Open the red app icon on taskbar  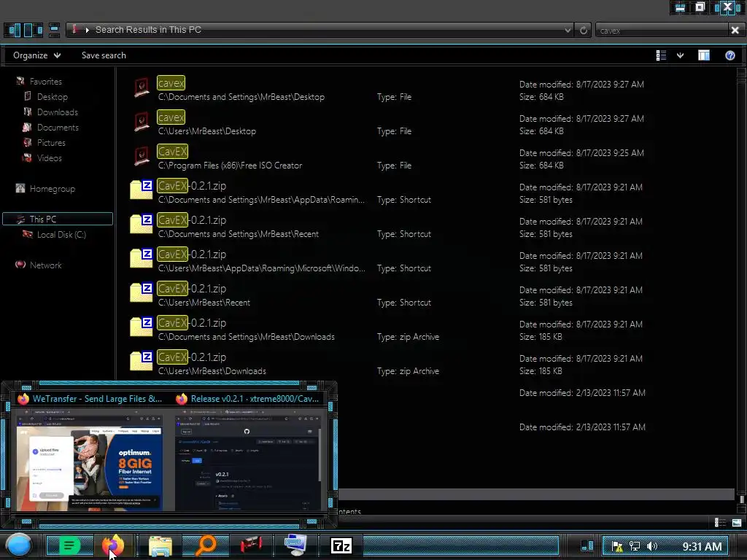(x=251, y=545)
